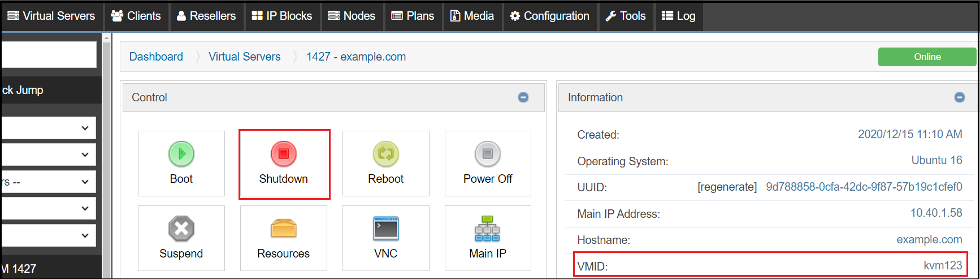Launch the VNC console icon
This screenshot has width=980, height=279.
385,229
